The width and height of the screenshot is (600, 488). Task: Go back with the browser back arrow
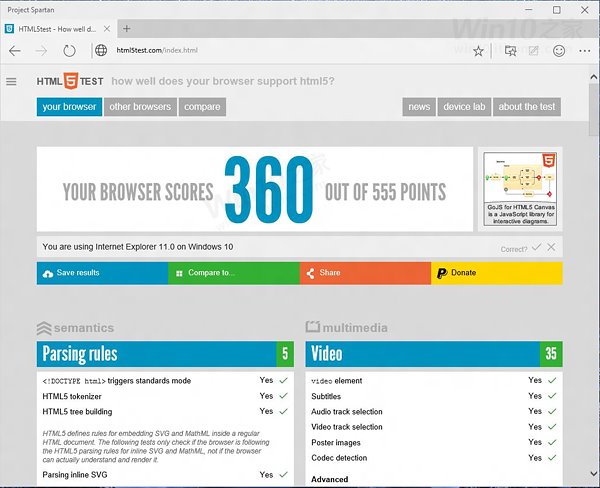point(15,51)
